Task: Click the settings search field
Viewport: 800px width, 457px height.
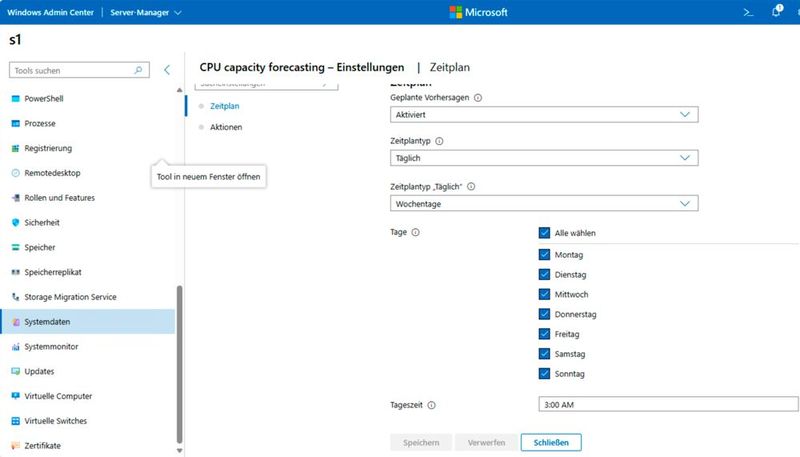Action: tap(266, 85)
